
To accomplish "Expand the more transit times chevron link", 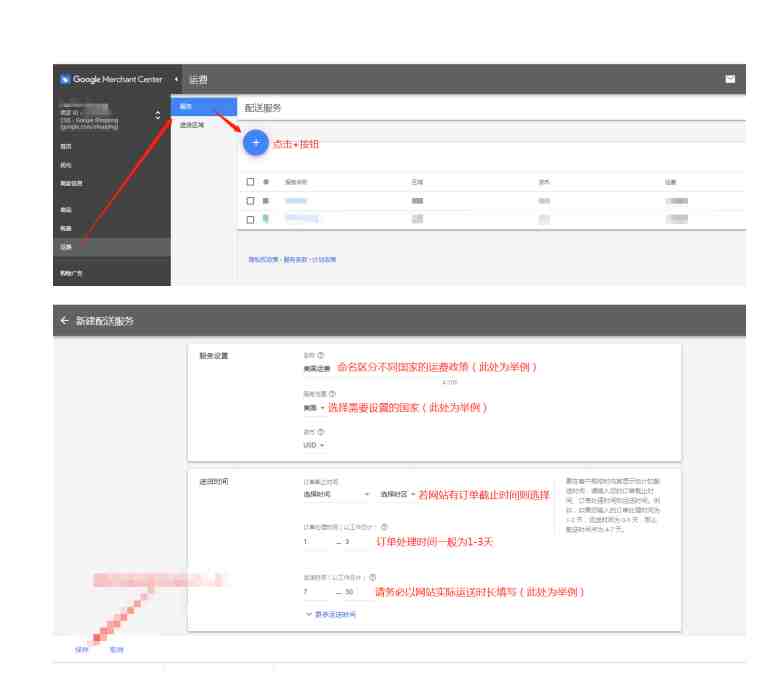I will coord(331,614).
